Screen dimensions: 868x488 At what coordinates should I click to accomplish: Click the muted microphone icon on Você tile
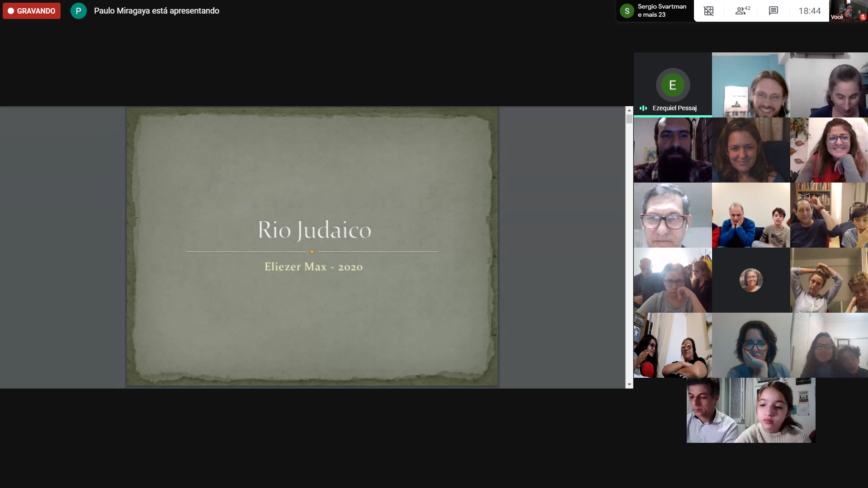click(x=863, y=17)
